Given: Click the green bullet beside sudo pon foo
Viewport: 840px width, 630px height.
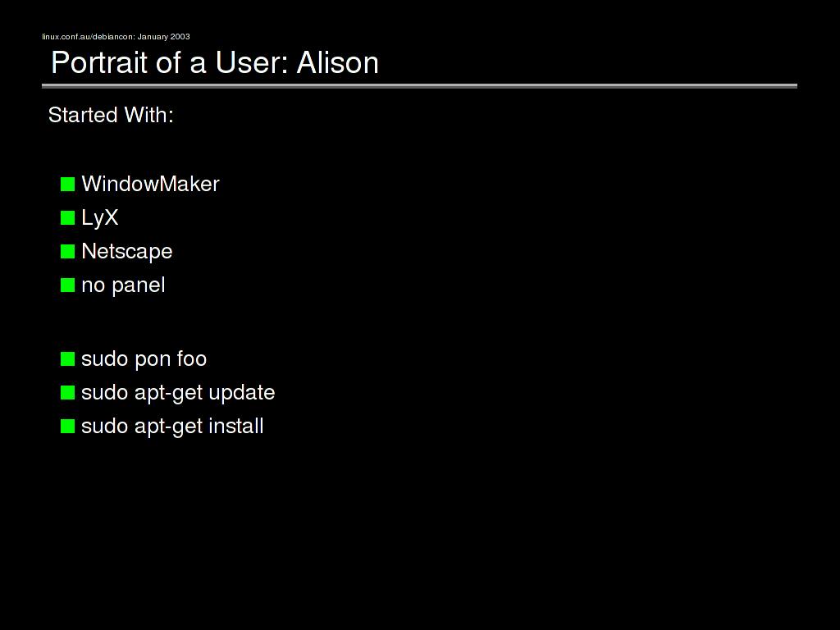Looking at the screenshot, I should click(67, 358).
